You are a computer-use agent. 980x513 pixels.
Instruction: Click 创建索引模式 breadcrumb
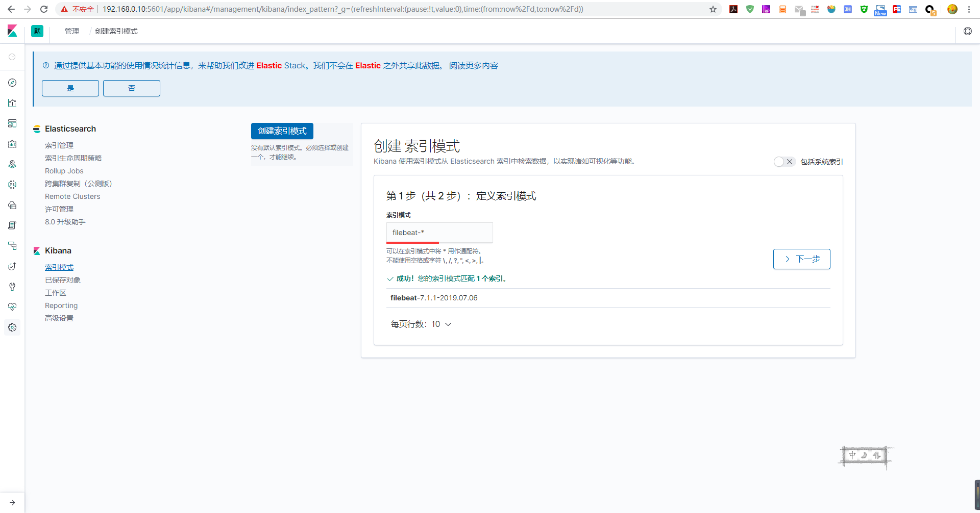coord(116,31)
